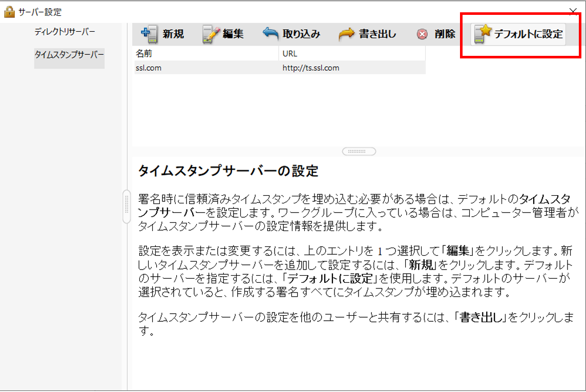Click the vertical splitter handle beside sidebar
The height and width of the screenshot is (392, 586).
127,207
